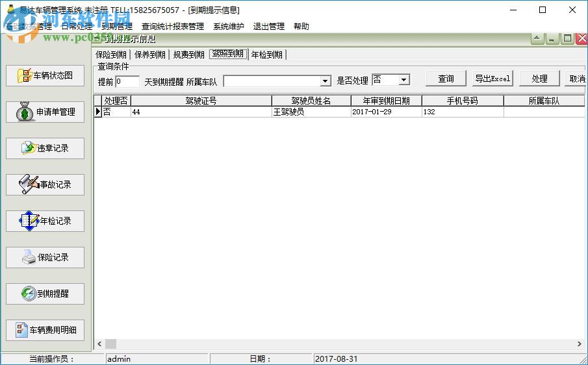
Task: Switch to the 年检到期 tab
Action: click(x=266, y=55)
